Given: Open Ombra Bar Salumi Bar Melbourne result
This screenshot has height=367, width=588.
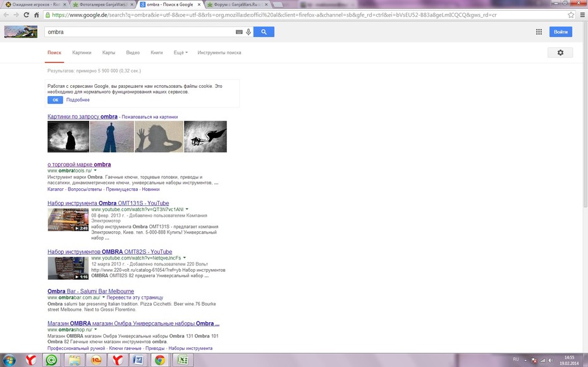Looking at the screenshot, I should [x=91, y=291].
